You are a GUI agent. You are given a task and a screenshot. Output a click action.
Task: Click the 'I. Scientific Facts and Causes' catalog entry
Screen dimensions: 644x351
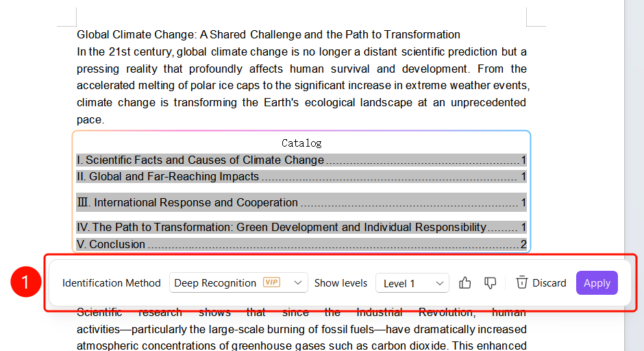point(301,160)
